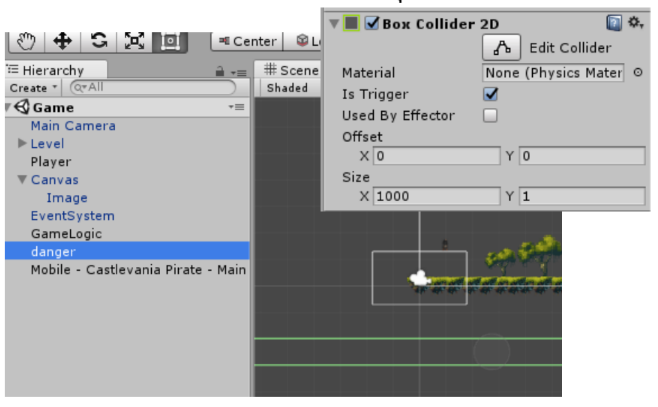Click the Edit Collider button
The image size is (658, 407).
[x=501, y=47]
